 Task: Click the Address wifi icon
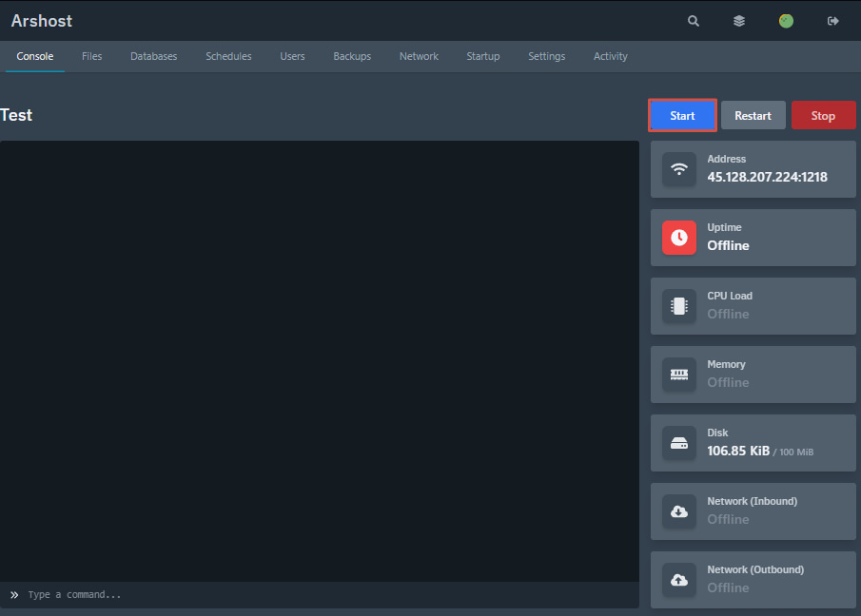[x=679, y=169]
